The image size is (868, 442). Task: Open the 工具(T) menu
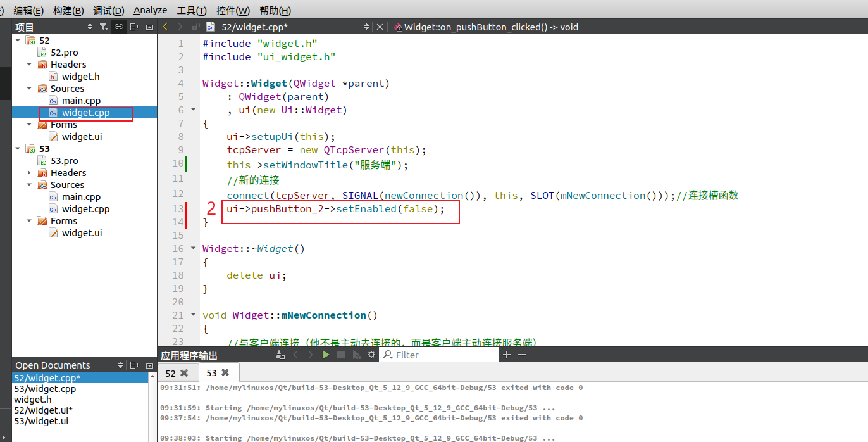(x=192, y=10)
